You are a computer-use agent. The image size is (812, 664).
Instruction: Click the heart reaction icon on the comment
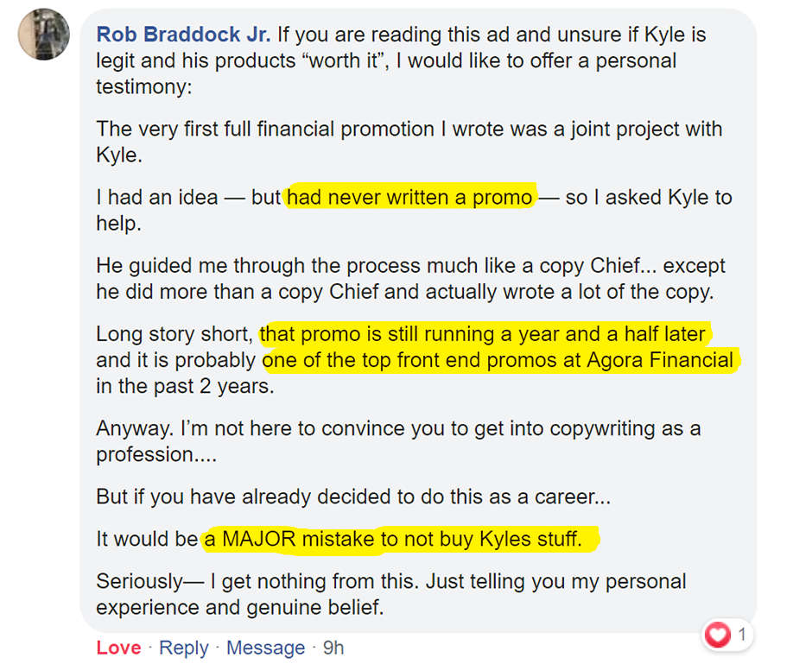[x=719, y=636]
